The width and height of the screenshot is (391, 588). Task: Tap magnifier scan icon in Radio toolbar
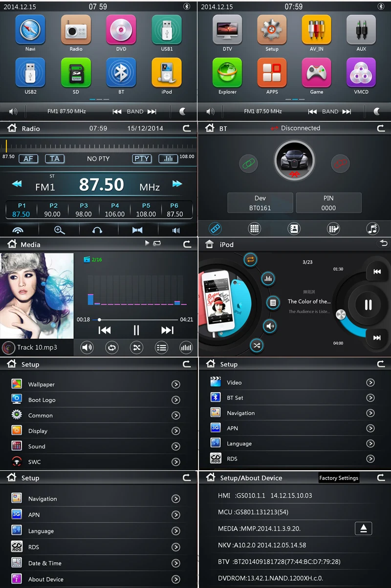[x=60, y=230]
